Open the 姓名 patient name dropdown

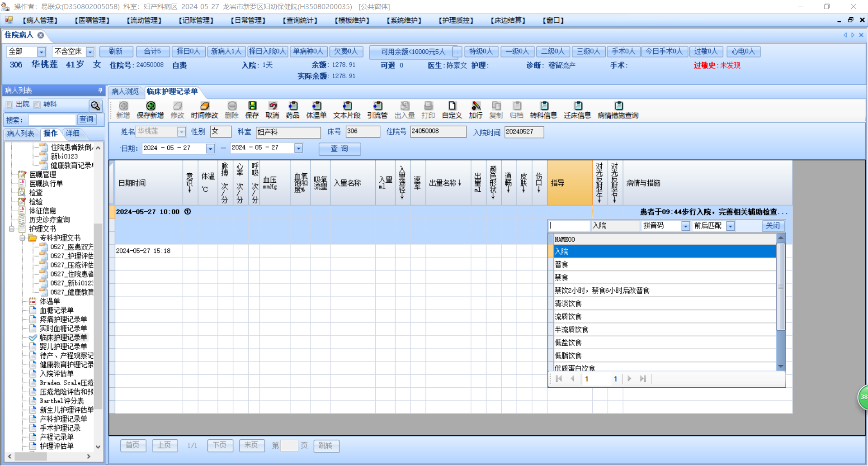(181, 132)
